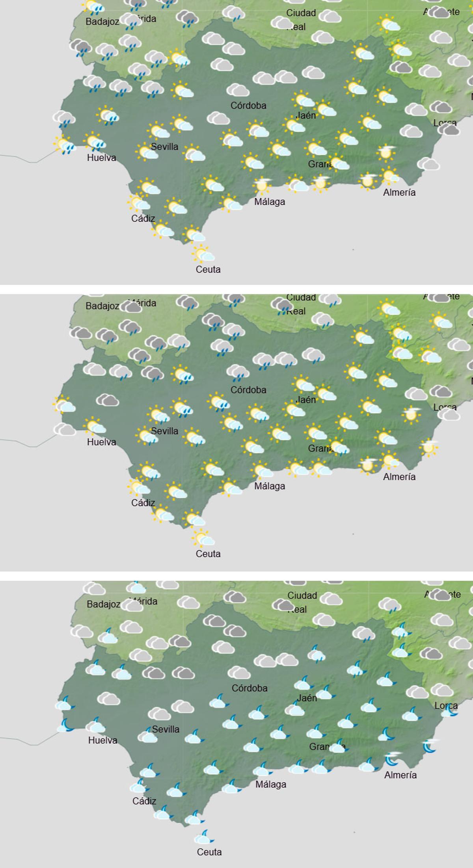Viewport: 473px width, 868px height.
Task: Pick the sunny rain-shower icon above Huelva in top map
Action: (x=95, y=142)
